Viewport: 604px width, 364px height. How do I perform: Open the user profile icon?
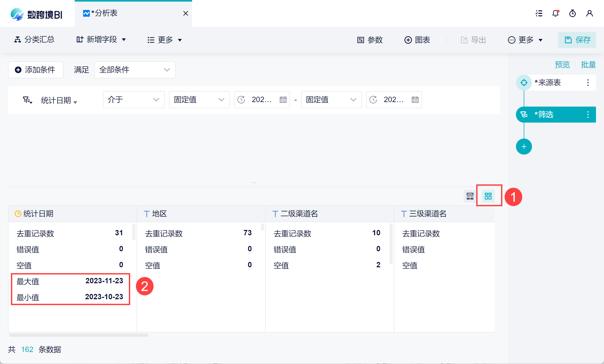point(590,13)
